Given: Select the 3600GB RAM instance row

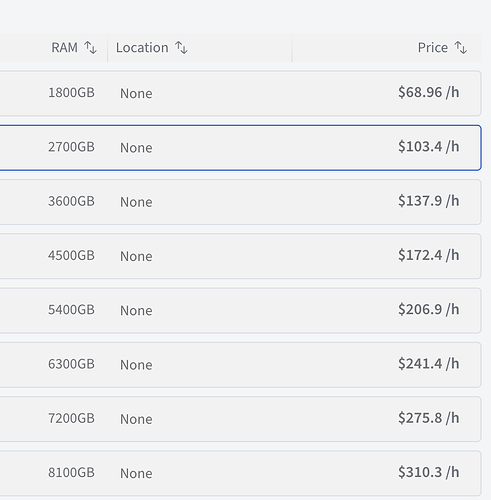Looking at the screenshot, I should pos(240,202).
